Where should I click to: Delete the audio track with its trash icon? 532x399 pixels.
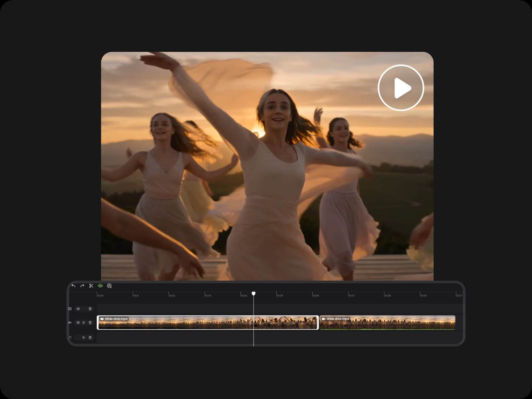coord(90,337)
